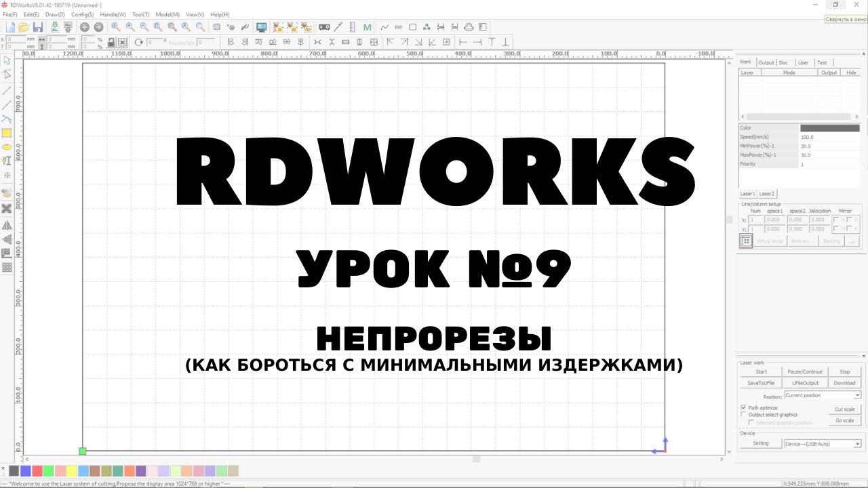Click the large M icon in toolbar

tap(367, 27)
